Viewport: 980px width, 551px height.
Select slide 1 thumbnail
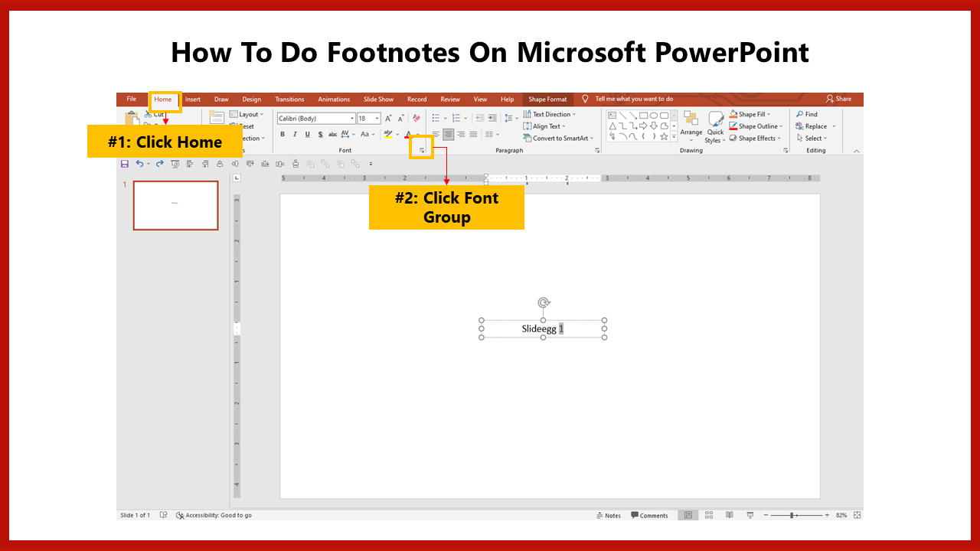pos(175,205)
